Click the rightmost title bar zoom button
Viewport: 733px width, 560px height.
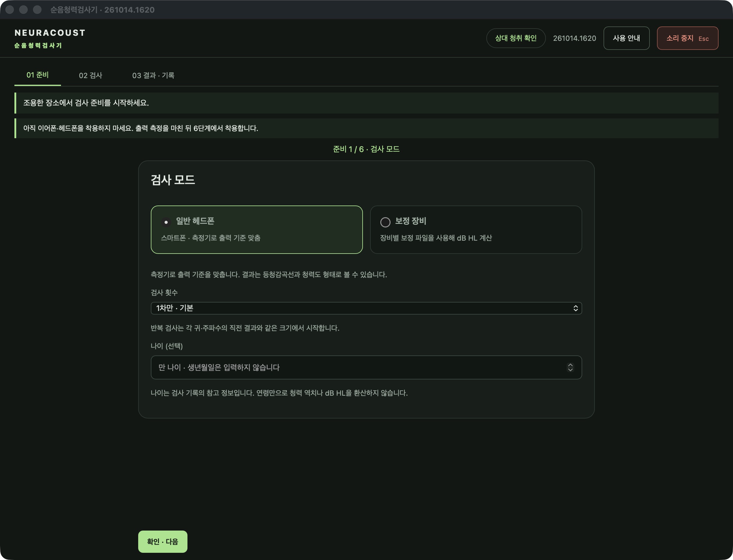[37, 10]
